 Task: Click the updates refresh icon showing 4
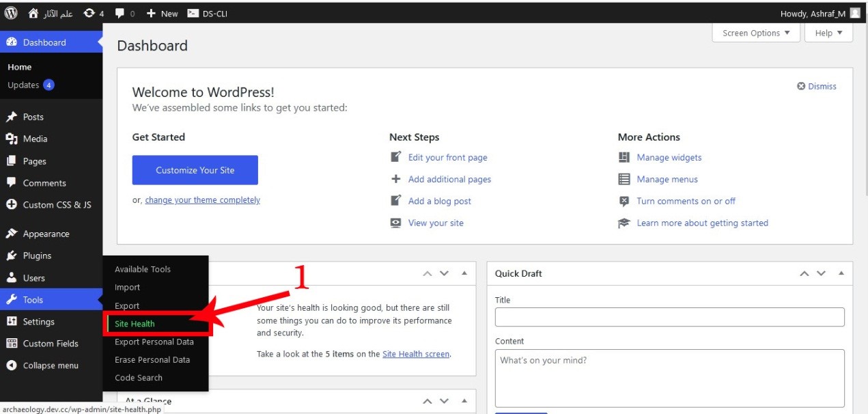point(89,13)
